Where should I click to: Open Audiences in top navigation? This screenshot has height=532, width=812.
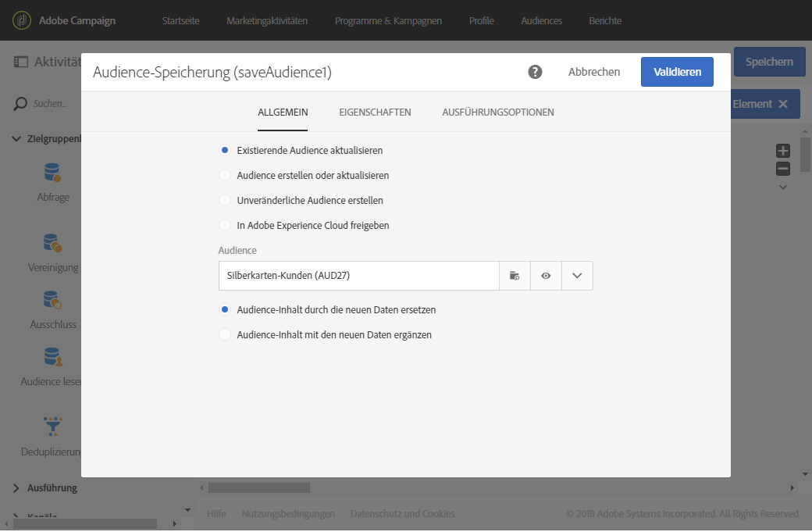[x=541, y=21]
